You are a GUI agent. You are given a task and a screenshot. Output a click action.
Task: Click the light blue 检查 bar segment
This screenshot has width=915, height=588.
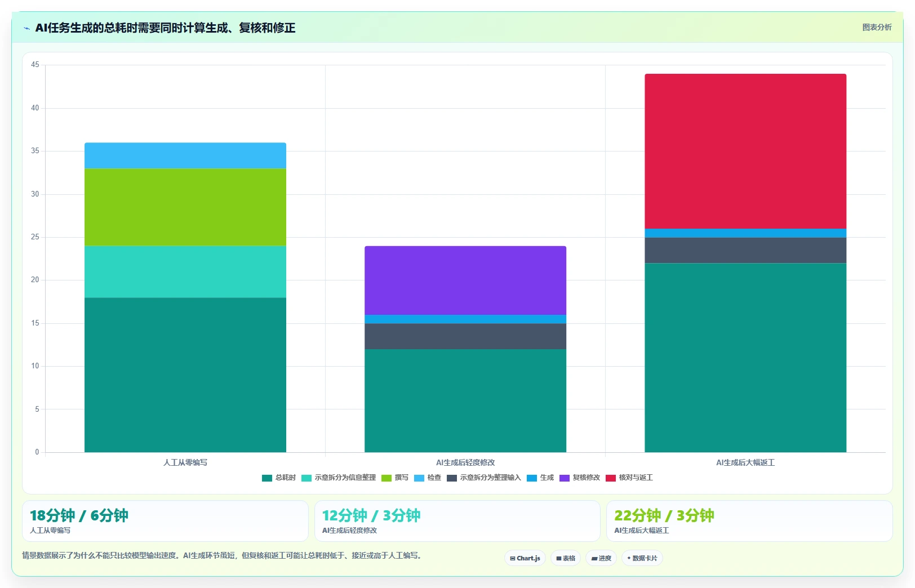pos(185,155)
